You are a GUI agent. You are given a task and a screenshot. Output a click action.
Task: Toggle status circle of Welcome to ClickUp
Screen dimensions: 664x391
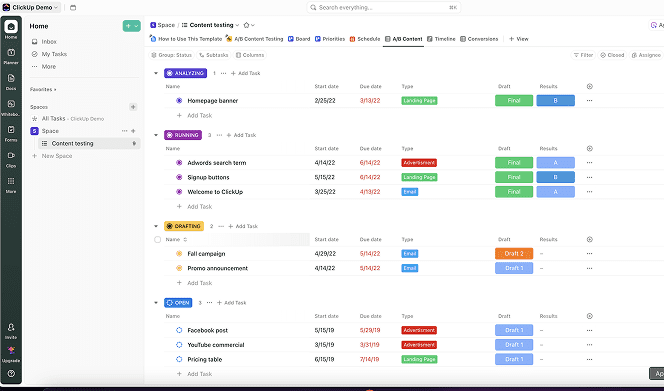click(179, 192)
